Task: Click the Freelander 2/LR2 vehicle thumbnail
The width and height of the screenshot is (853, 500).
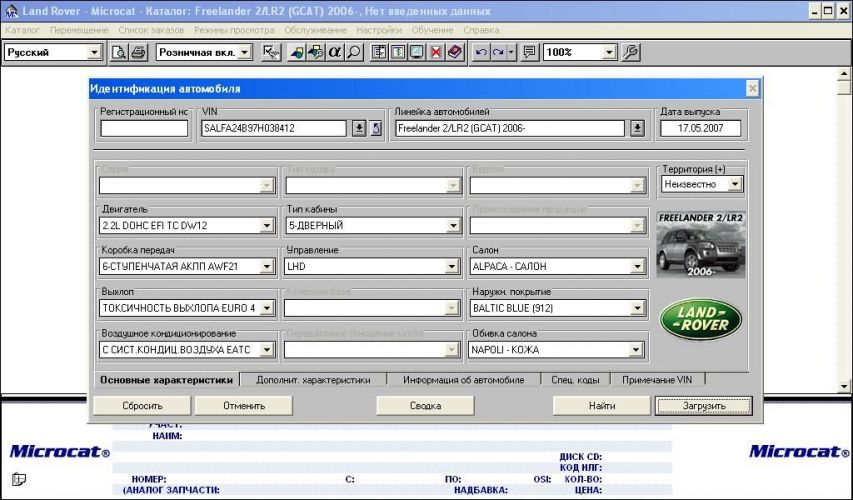Action: pos(701,244)
